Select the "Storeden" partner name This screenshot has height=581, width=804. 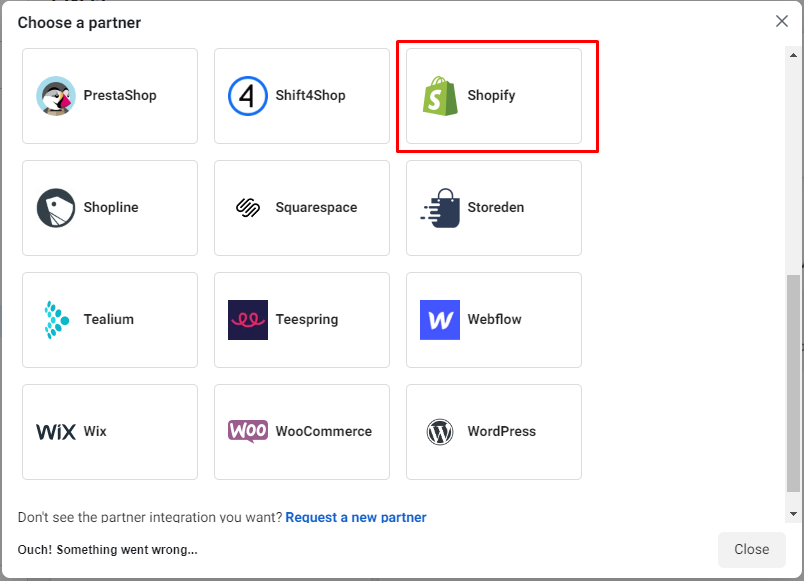click(495, 207)
